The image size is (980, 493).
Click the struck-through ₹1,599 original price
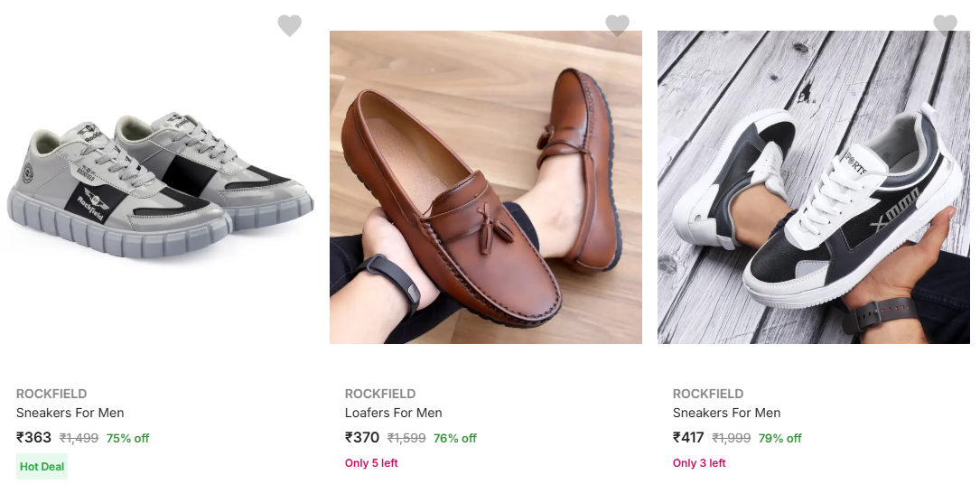(406, 439)
